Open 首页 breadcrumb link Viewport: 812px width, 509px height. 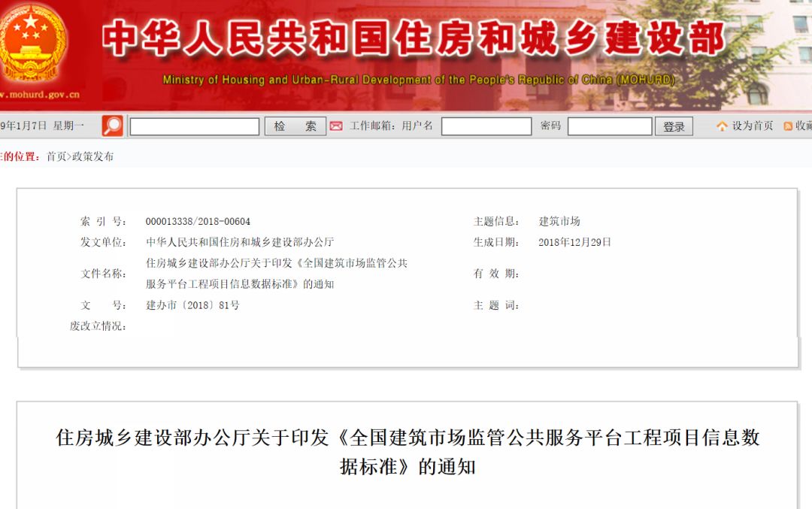click(x=56, y=156)
